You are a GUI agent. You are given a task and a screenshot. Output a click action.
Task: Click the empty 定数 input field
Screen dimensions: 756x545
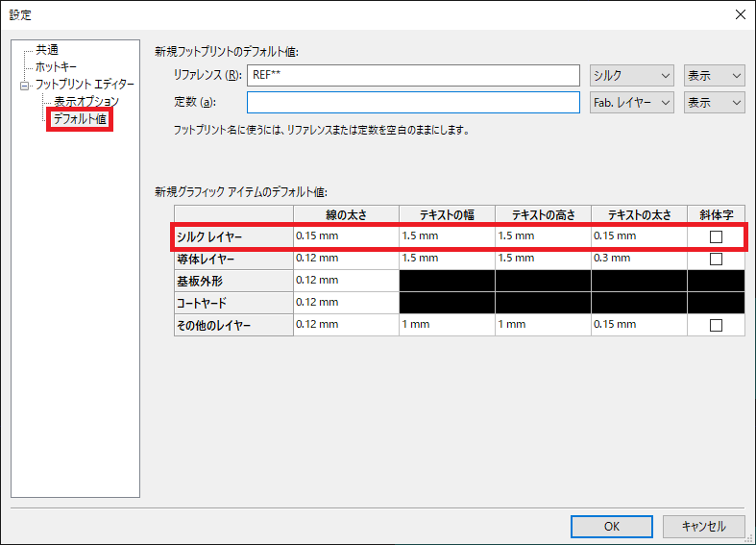pos(413,103)
